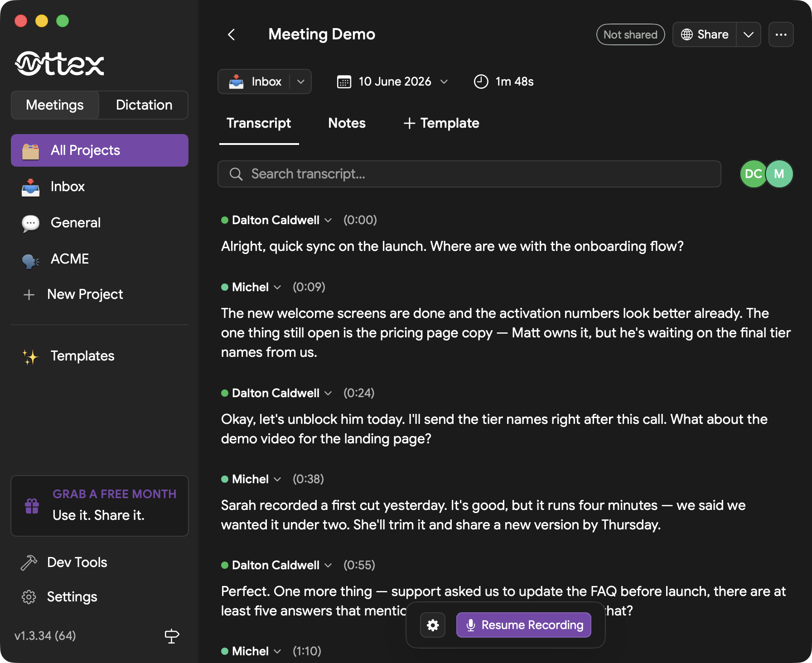
Task: Add a Template tab
Action: click(441, 123)
